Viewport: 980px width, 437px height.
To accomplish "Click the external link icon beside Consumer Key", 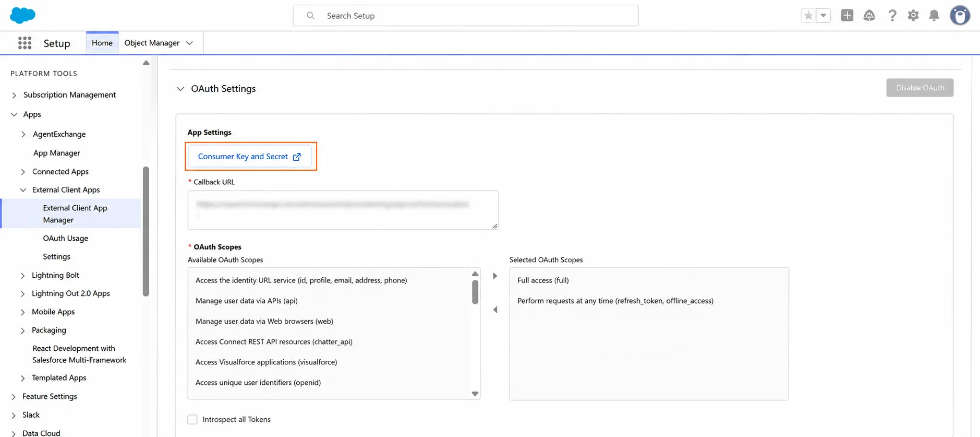I will pos(297,157).
